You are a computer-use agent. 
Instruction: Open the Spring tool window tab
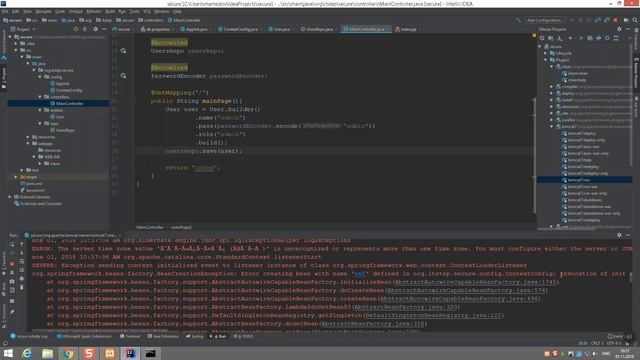[195, 337]
